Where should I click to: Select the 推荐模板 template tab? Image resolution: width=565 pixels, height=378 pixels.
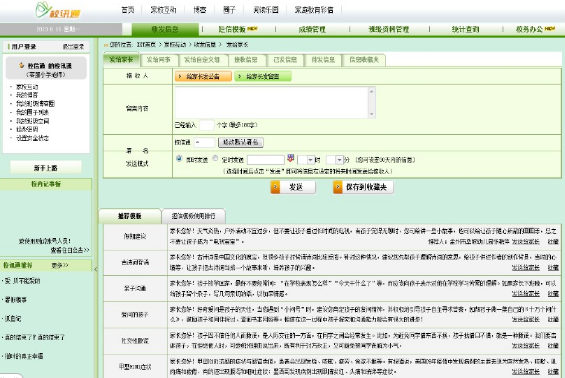130,216
